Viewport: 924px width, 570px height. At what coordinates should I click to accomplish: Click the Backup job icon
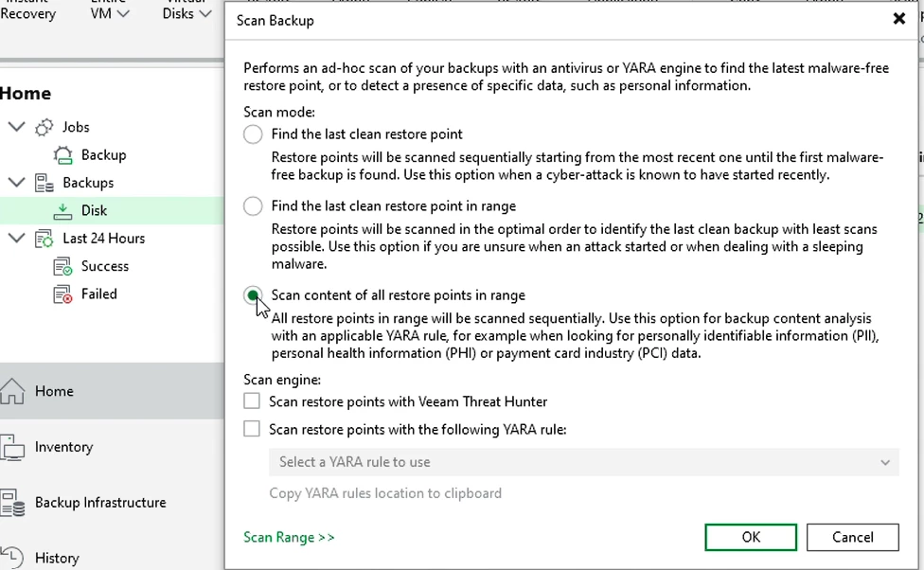pos(62,155)
